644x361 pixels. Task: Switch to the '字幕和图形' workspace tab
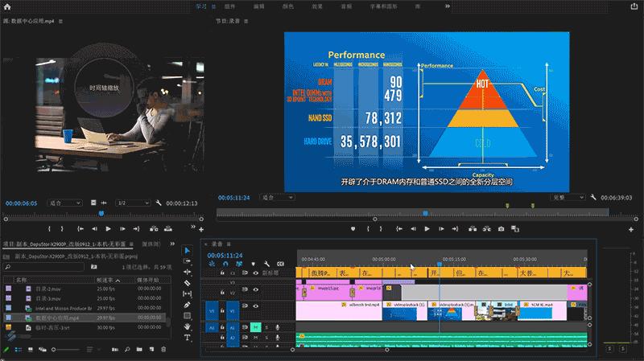click(x=382, y=6)
